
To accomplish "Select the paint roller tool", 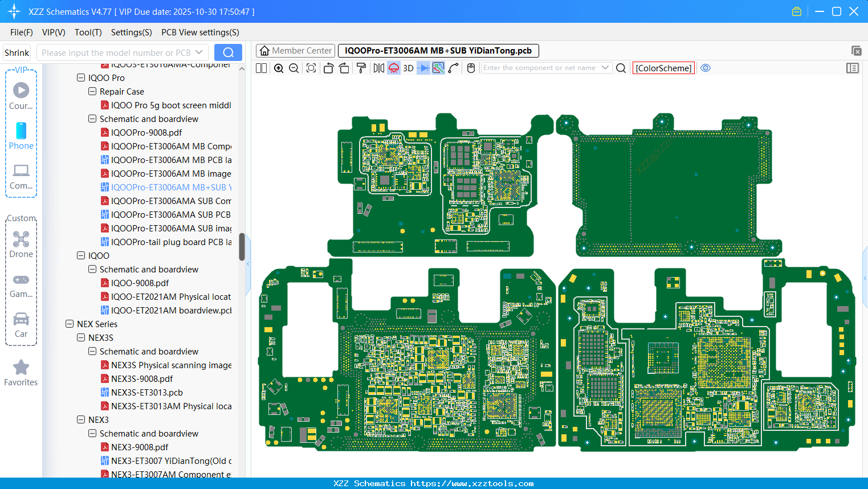I will coord(361,68).
